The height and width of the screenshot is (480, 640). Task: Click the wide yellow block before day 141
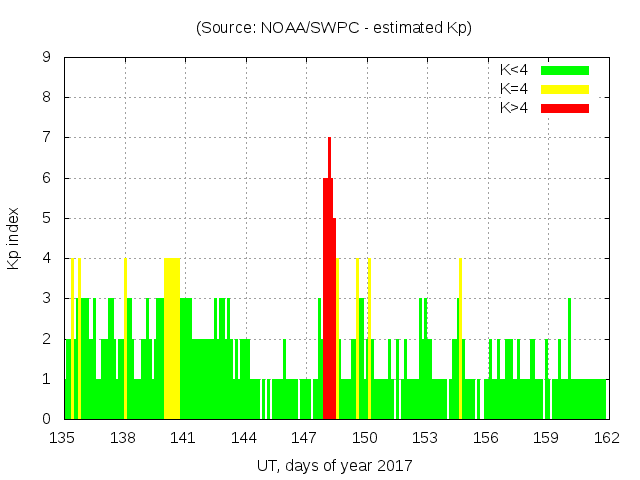tap(172, 338)
